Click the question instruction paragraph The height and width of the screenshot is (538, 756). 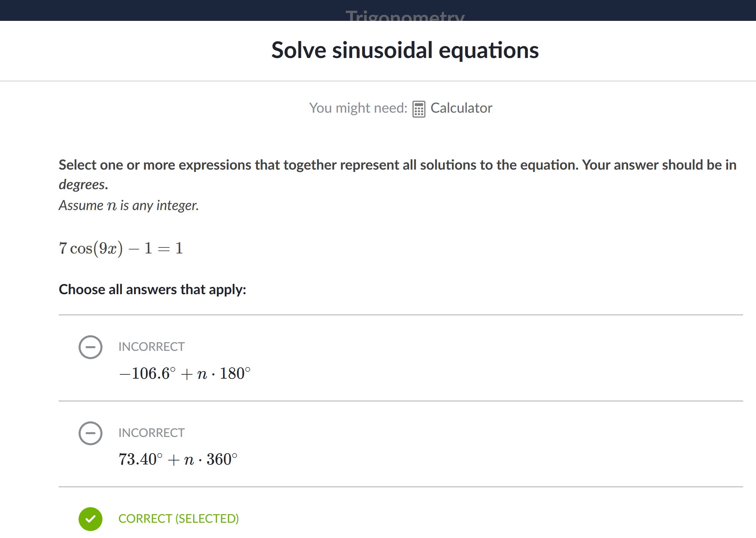398,175
